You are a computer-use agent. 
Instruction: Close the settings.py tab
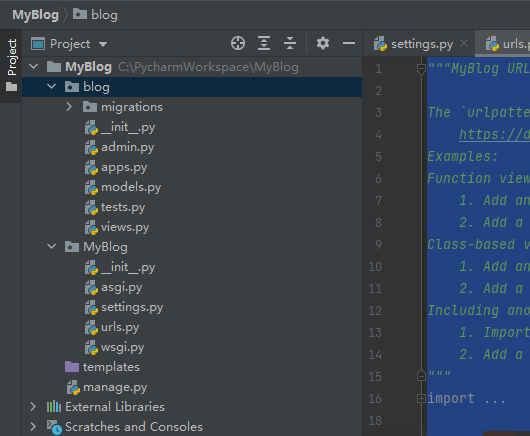pos(464,43)
